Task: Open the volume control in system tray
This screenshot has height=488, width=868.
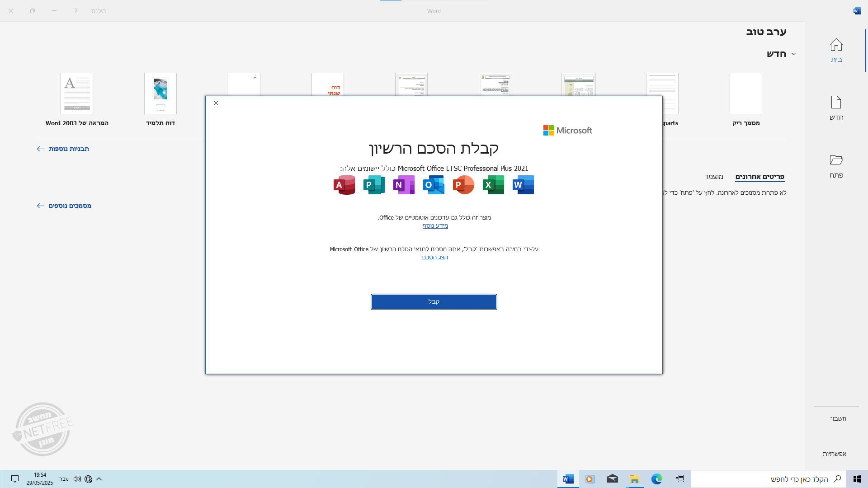Action: (77, 479)
